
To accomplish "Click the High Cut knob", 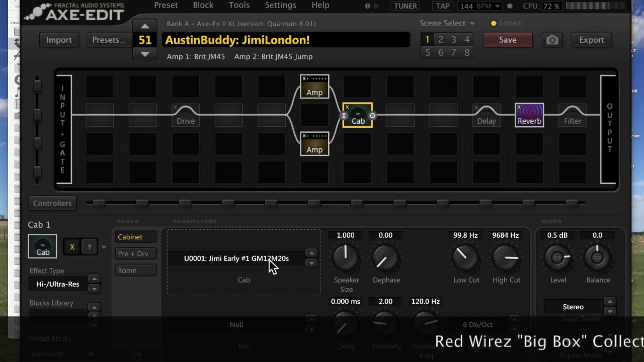I will click(506, 257).
